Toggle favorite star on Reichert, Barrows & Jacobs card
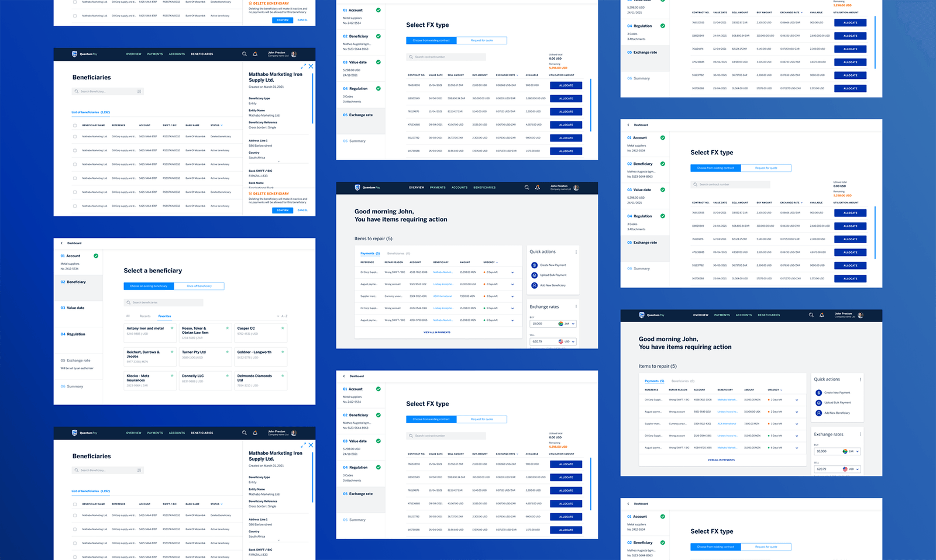 point(172,352)
